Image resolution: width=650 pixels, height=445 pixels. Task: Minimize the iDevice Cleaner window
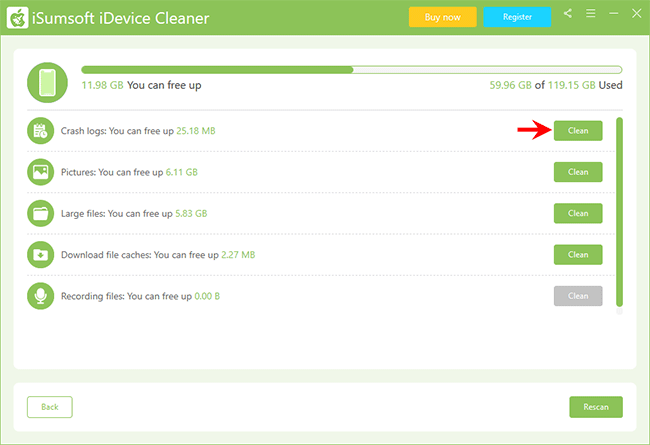[614, 14]
